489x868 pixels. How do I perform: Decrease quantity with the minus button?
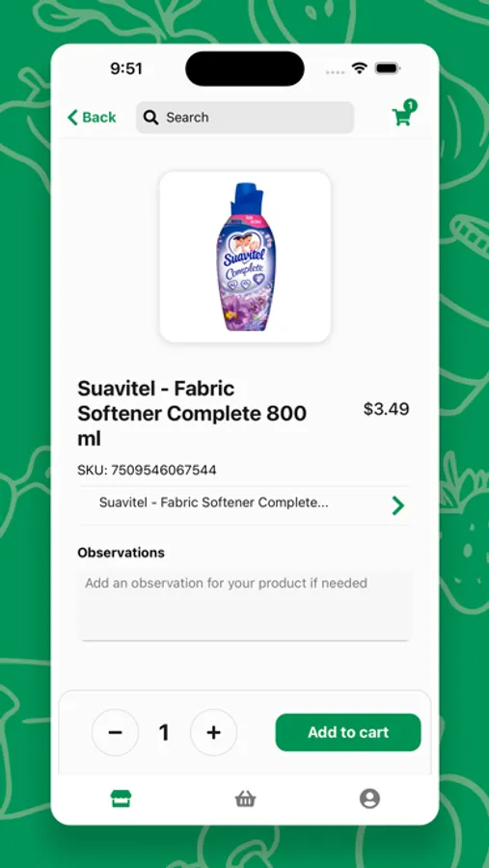(x=115, y=732)
